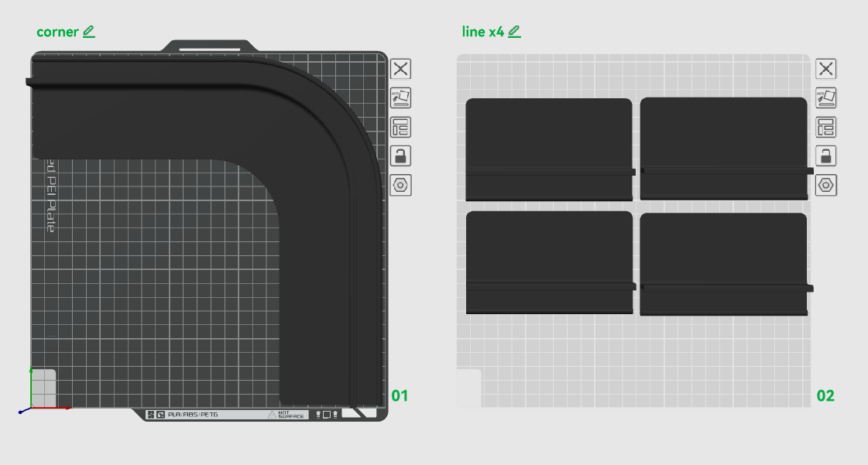Remove plate 02 using its X icon
This screenshot has width=868, height=465.
click(x=826, y=69)
